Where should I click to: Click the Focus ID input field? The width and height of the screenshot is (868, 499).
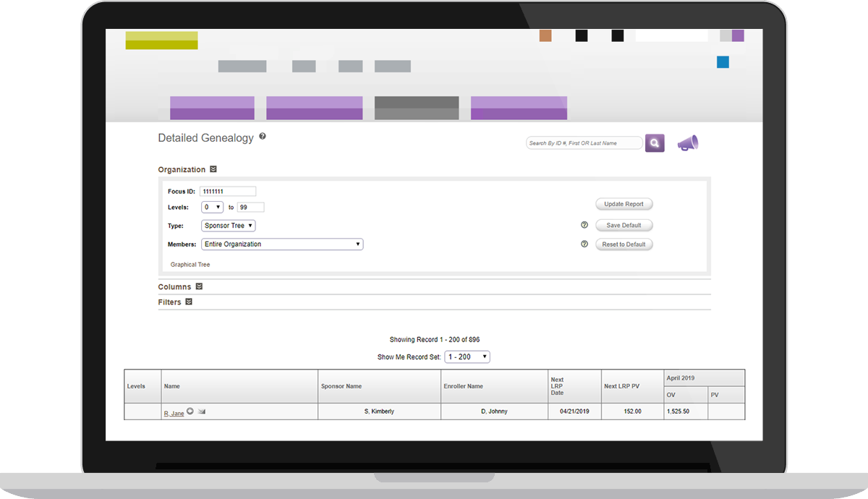[228, 192]
